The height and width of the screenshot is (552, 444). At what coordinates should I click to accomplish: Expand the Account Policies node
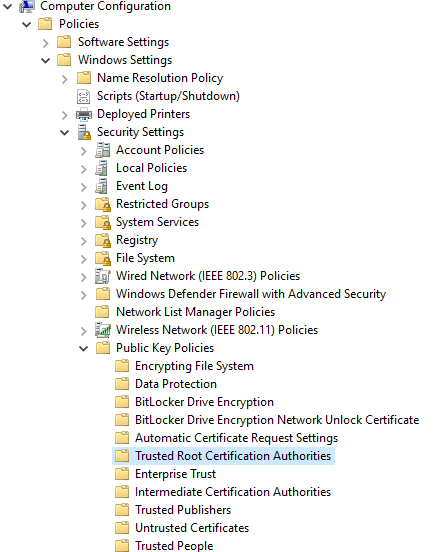[x=83, y=151]
